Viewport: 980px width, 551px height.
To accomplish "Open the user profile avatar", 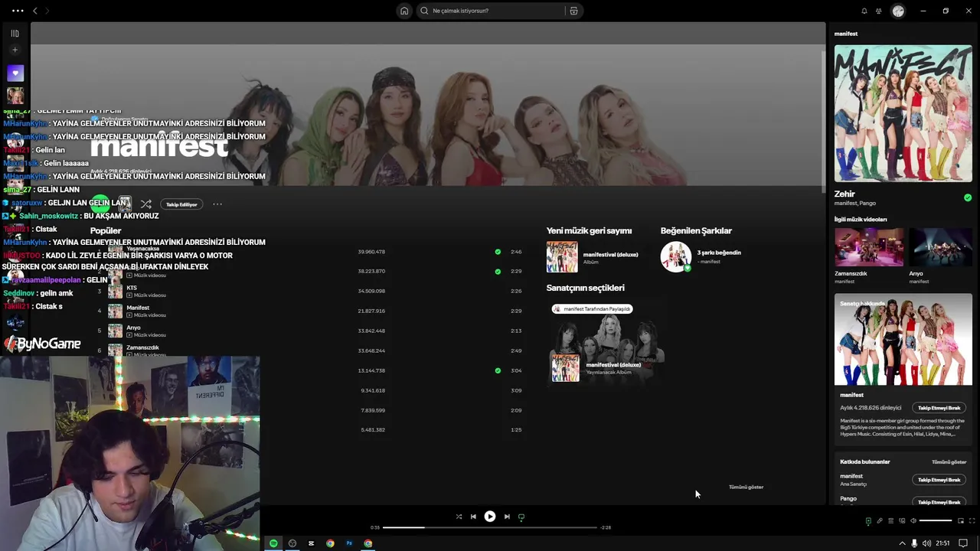I will click(x=898, y=11).
